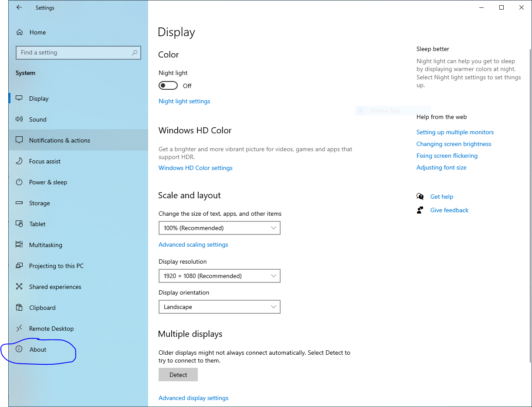This screenshot has width=532, height=407.
Task: Open Windows HD Color settings link
Action: [196, 168]
